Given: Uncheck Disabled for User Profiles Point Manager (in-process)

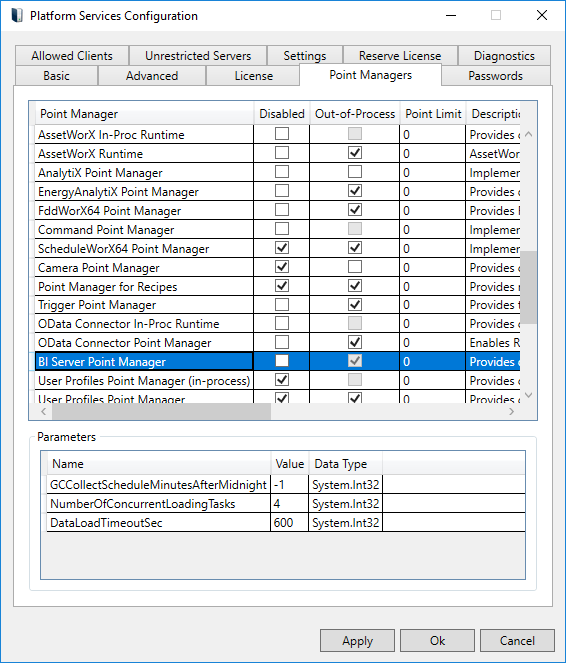Looking at the screenshot, I should tap(282, 380).
